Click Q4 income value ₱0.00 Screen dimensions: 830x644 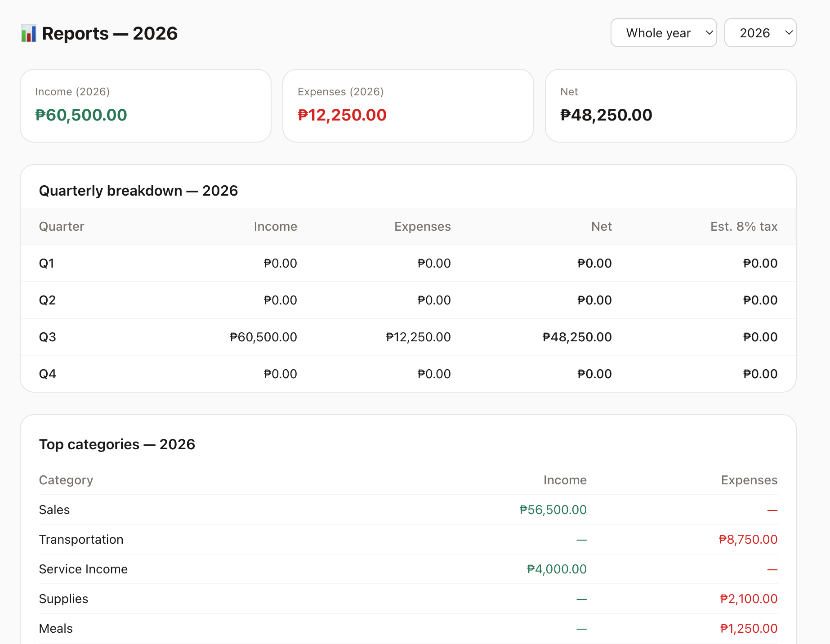281,374
